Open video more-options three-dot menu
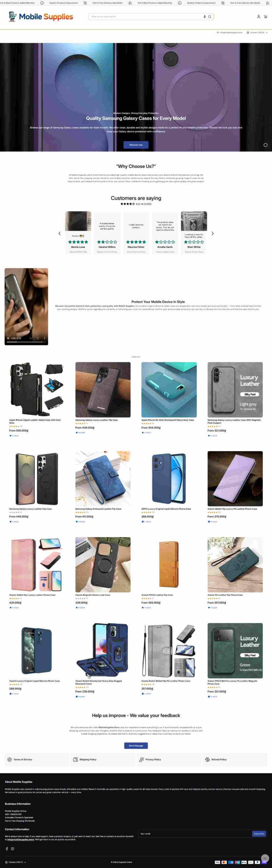 [x=44, y=338]
